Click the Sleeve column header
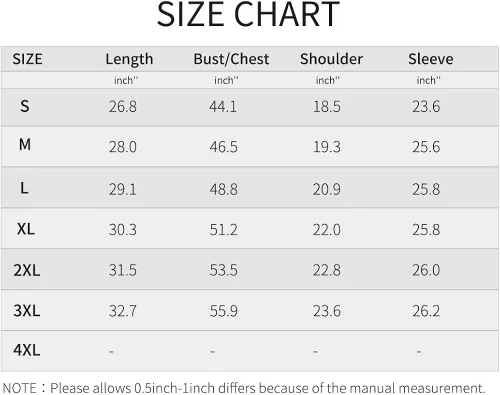Image resolution: width=500 pixels, height=395 pixels. (431, 59)
